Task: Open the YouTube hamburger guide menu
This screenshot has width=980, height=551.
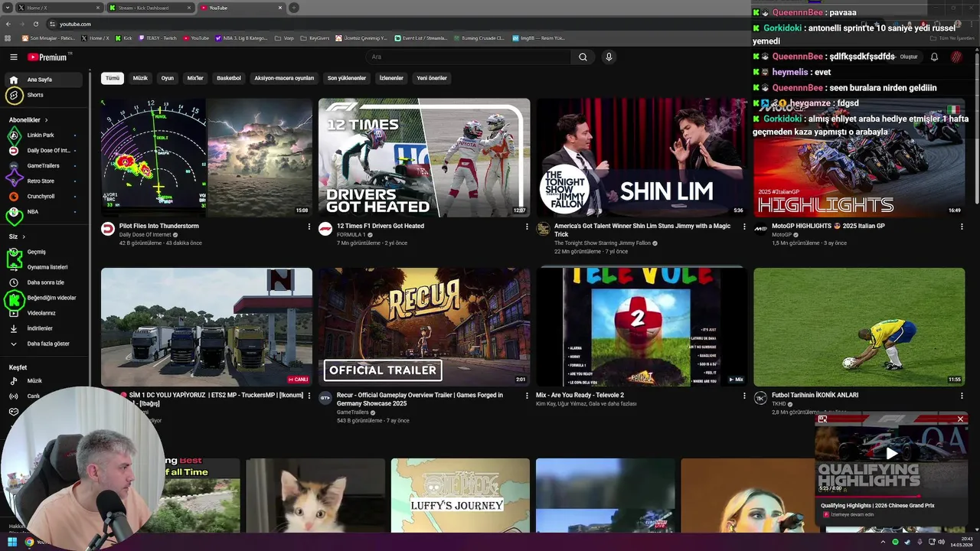Action: pyautogui.click(x=13, y=57)
